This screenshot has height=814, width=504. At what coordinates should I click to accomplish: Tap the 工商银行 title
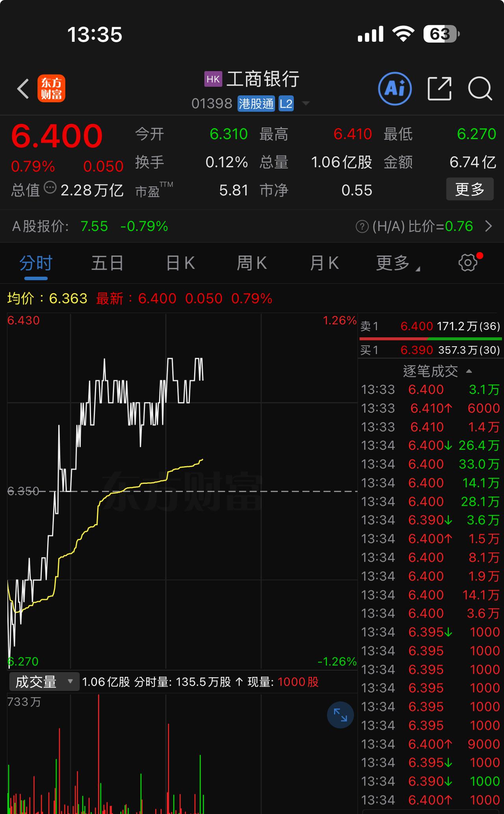coord(263,79)
